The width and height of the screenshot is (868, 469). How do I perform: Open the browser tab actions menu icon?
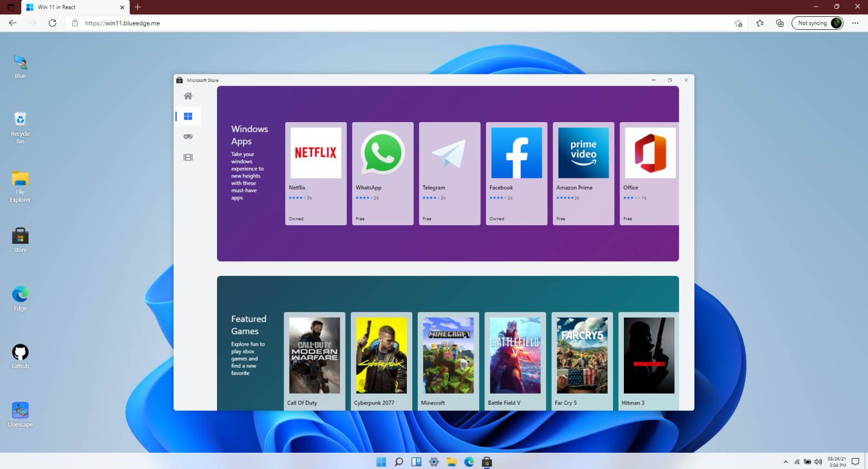click(10, 7)
